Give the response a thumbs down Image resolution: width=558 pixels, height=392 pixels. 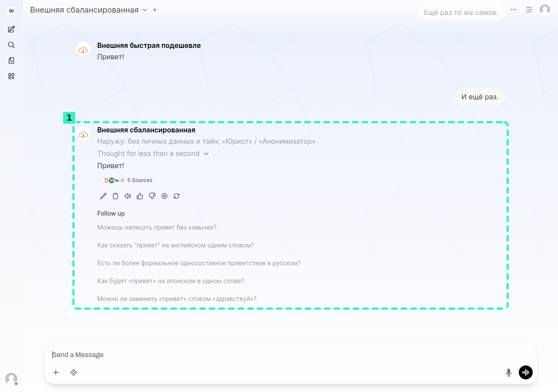click(x=152, y=196)
